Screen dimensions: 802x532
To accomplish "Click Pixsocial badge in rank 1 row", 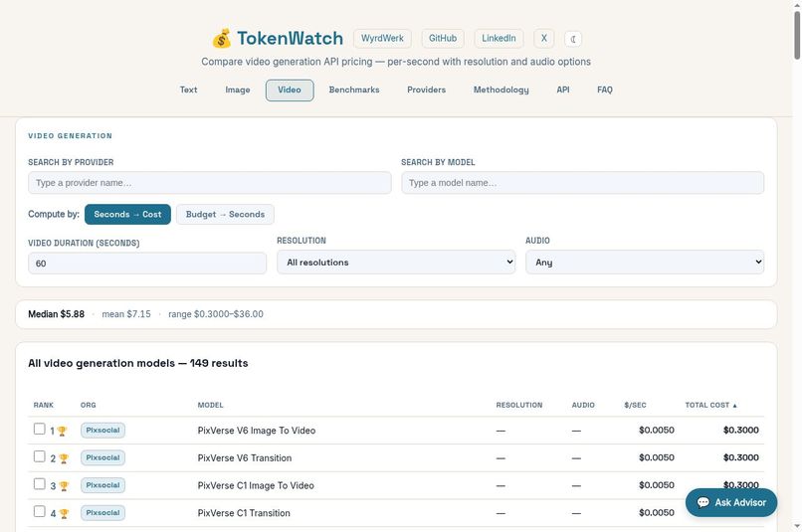I will [x=102, y=431].
